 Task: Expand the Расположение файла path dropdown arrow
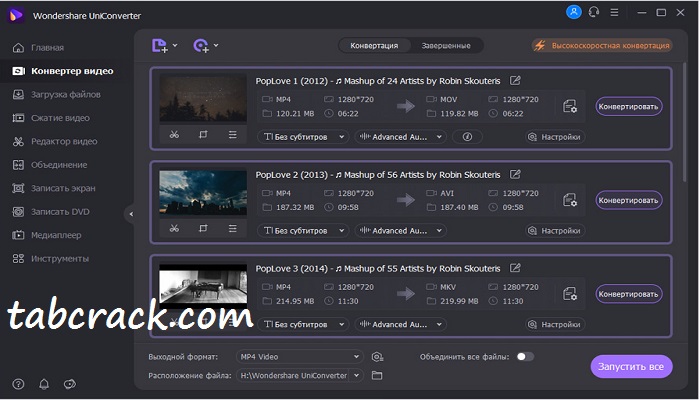[x=356, y=375]
